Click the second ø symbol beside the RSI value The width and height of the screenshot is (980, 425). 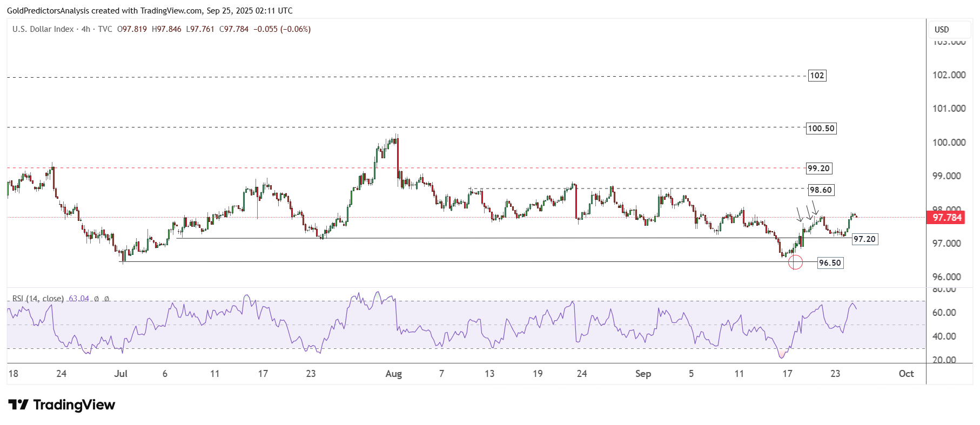pyautogui.click(x=106, y=299)
